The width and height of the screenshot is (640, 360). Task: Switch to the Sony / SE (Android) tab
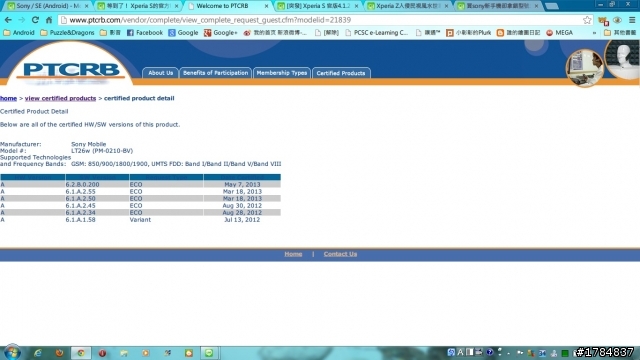pyautogui.click(x=48, y=6)
